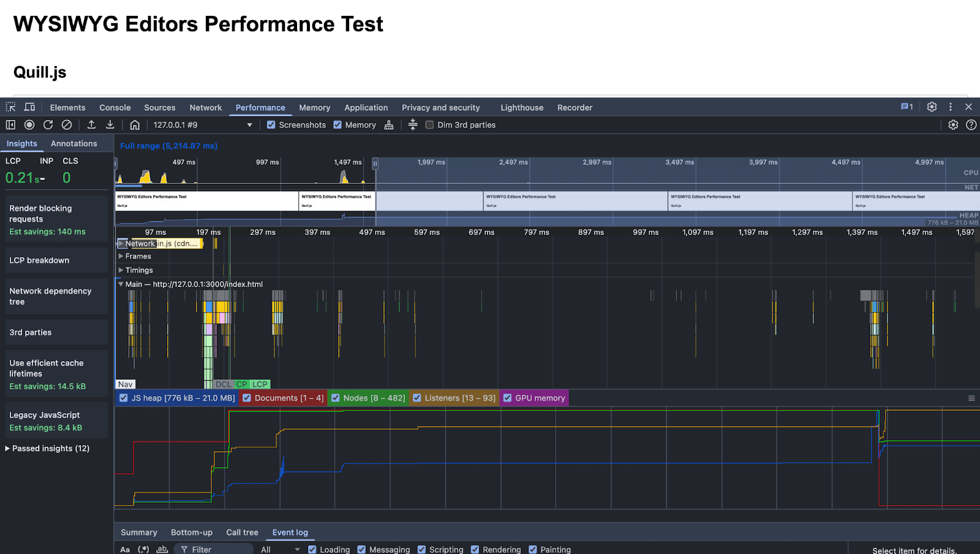Viewport: 980px width, 554px height.
Task: Enable the Dim 3rd parties checkbox
Action: [429, 125]
